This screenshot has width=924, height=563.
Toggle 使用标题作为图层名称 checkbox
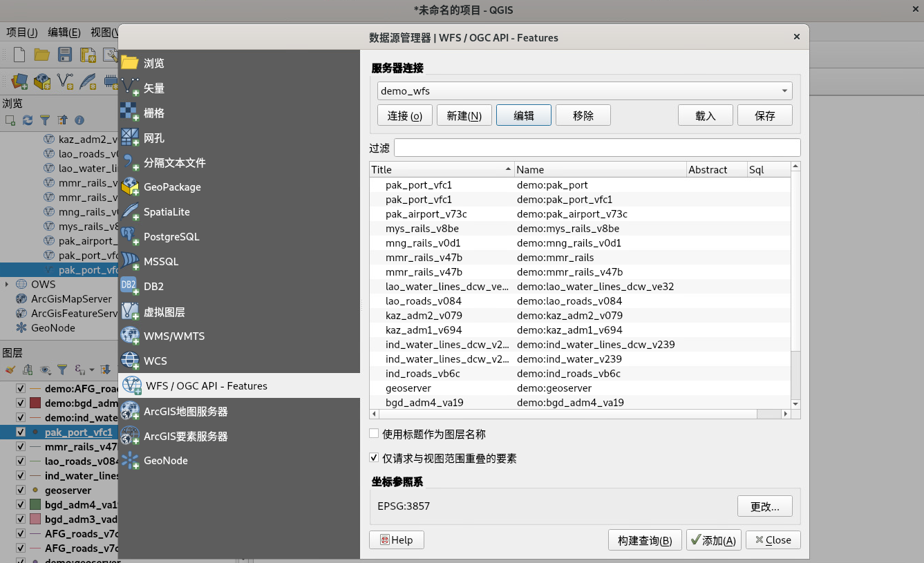pyautogui.click(x=374, y=434)
